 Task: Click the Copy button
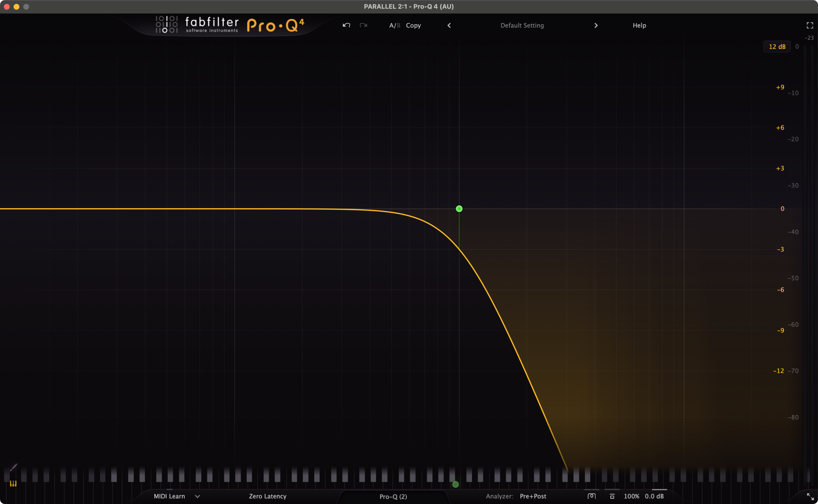413,25
